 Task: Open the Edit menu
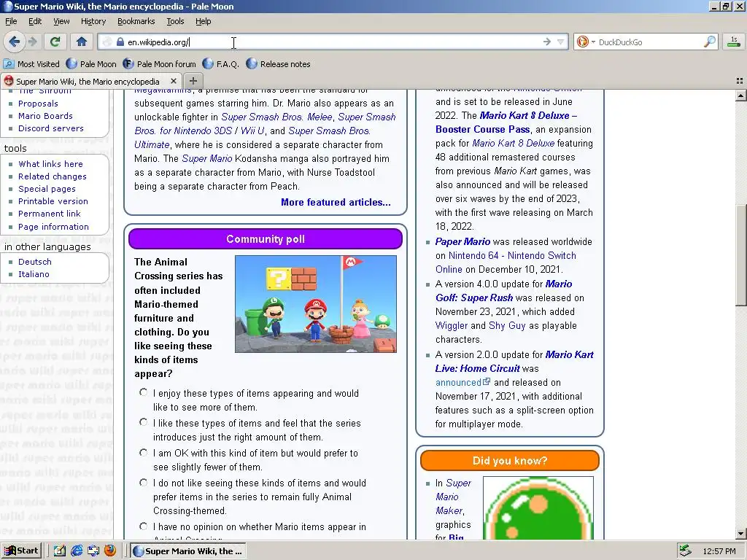point(35,21)
